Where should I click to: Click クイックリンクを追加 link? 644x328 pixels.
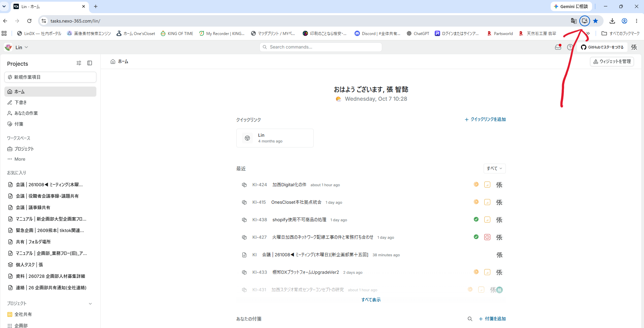(485, 119)
